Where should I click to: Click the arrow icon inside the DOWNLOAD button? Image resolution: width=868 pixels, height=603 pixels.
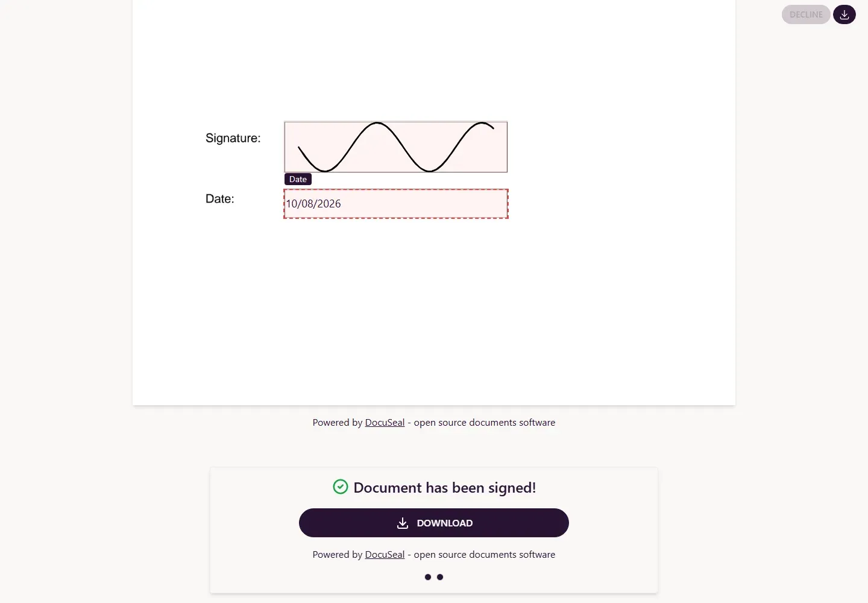(x=403, y=523)
